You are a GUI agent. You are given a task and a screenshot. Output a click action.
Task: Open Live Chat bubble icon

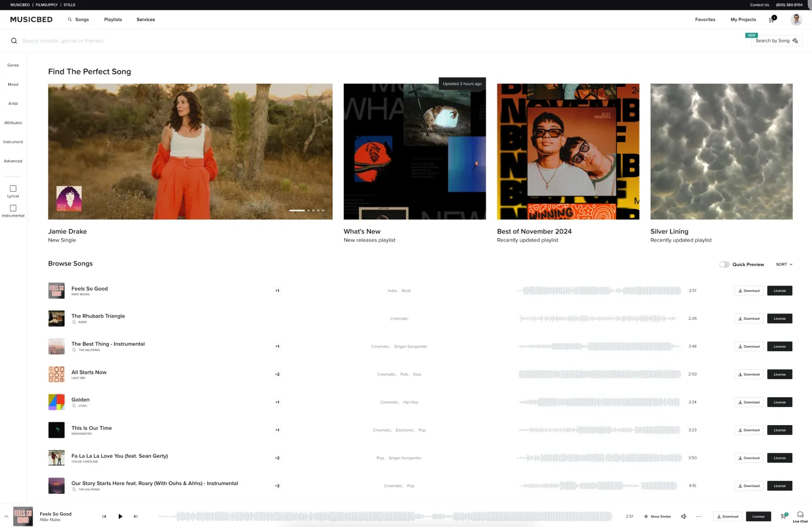click(800, 515)
